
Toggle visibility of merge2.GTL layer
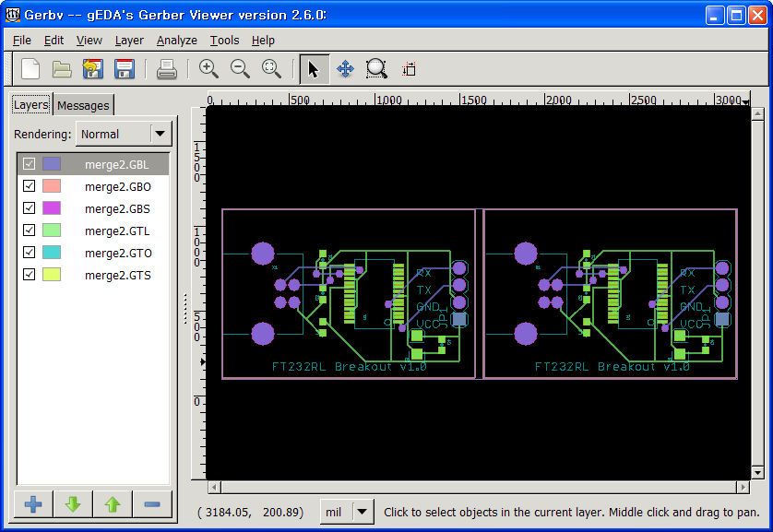[x=30, y=230]
